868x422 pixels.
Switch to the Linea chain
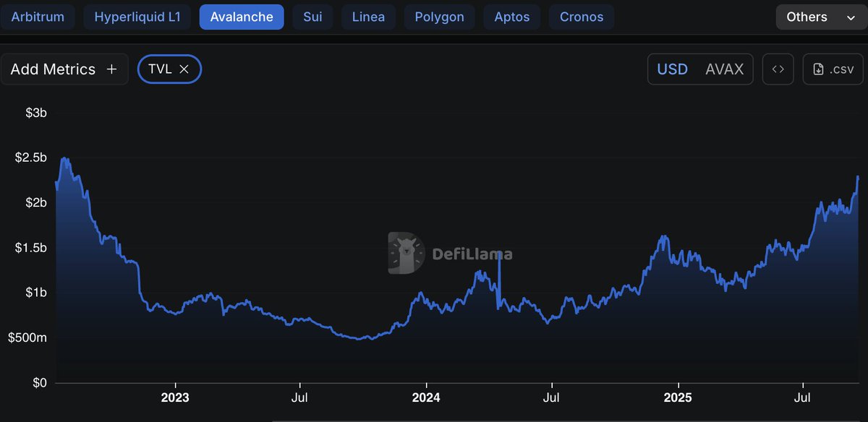click(368, 17)
